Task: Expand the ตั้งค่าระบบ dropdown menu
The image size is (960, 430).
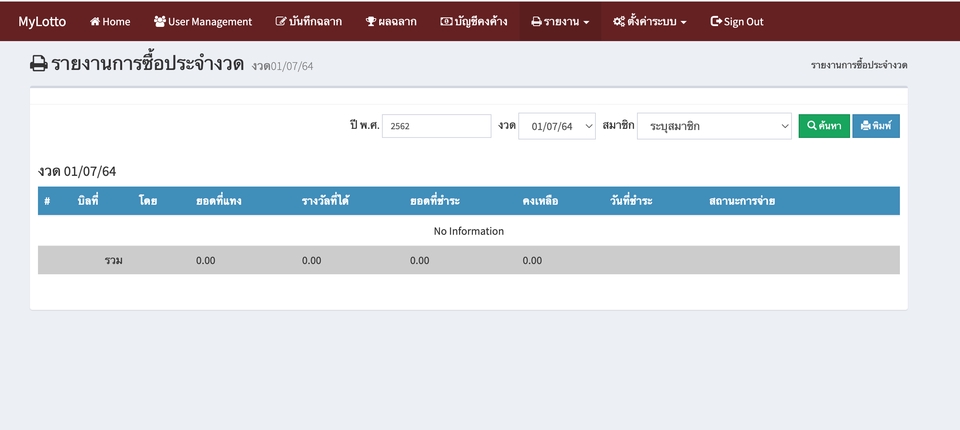Action: coord(650,21)
